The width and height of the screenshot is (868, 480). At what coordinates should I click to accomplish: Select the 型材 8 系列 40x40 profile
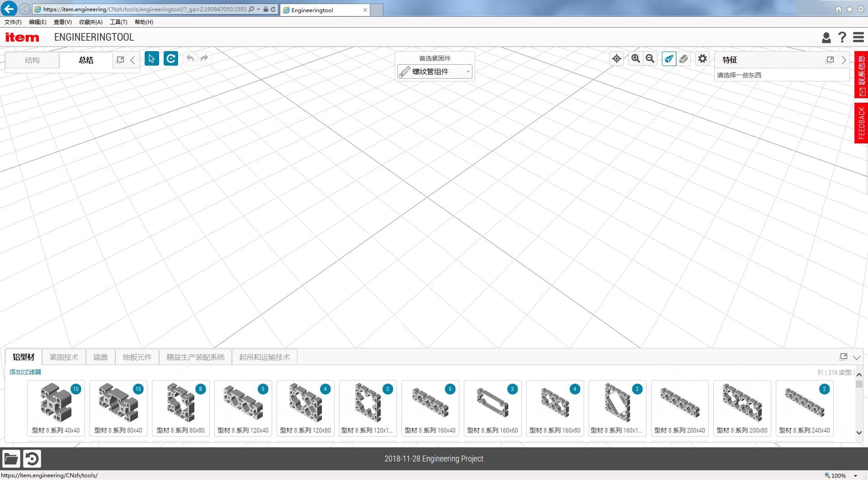56,408
